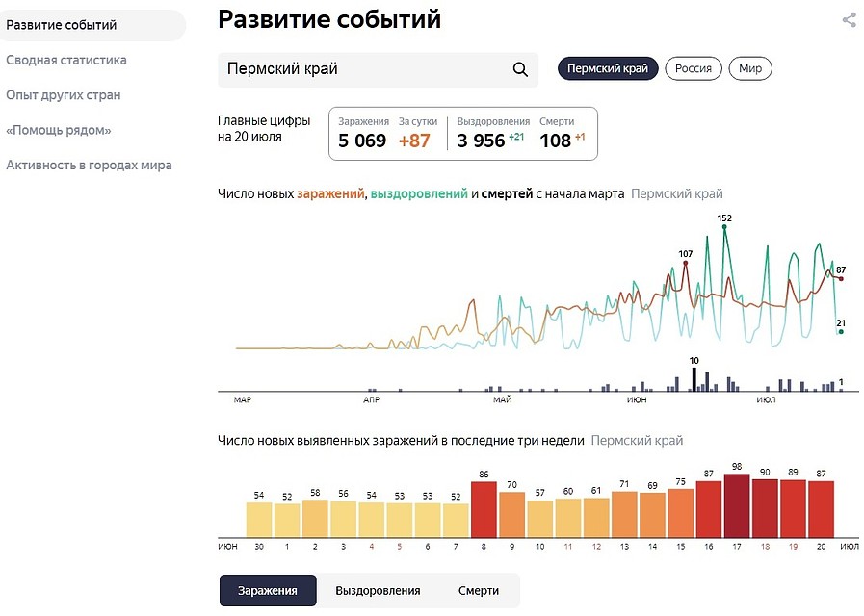Click the 108 deaths figure
Image resolution: width=864 pixels, height=616 pixels.
click(556, 141)
